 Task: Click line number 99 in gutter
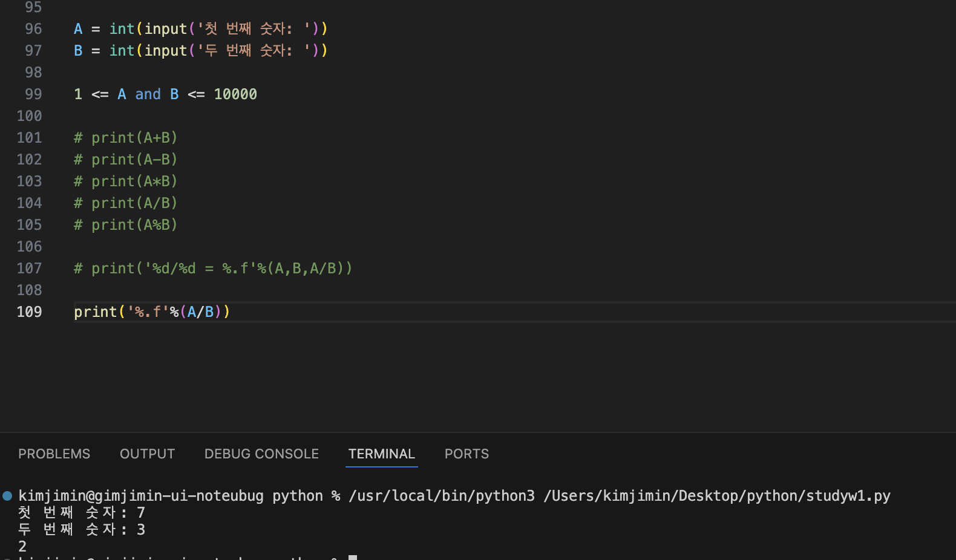33,94
